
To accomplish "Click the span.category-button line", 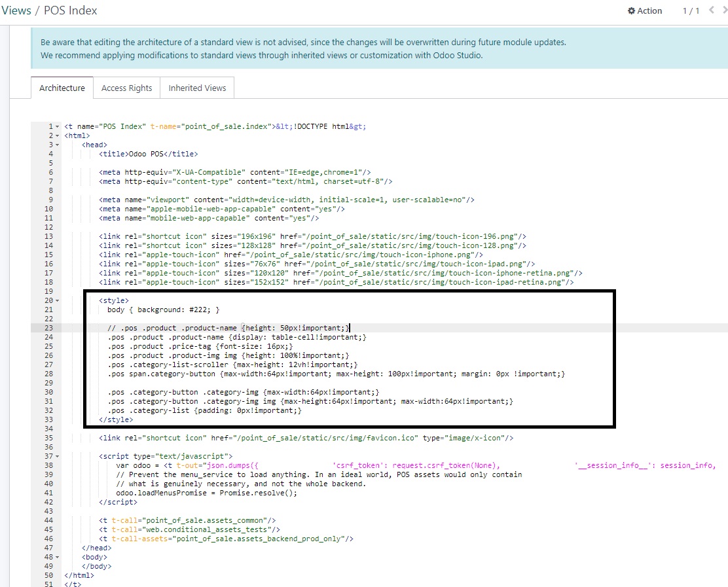I will (336, 374).
